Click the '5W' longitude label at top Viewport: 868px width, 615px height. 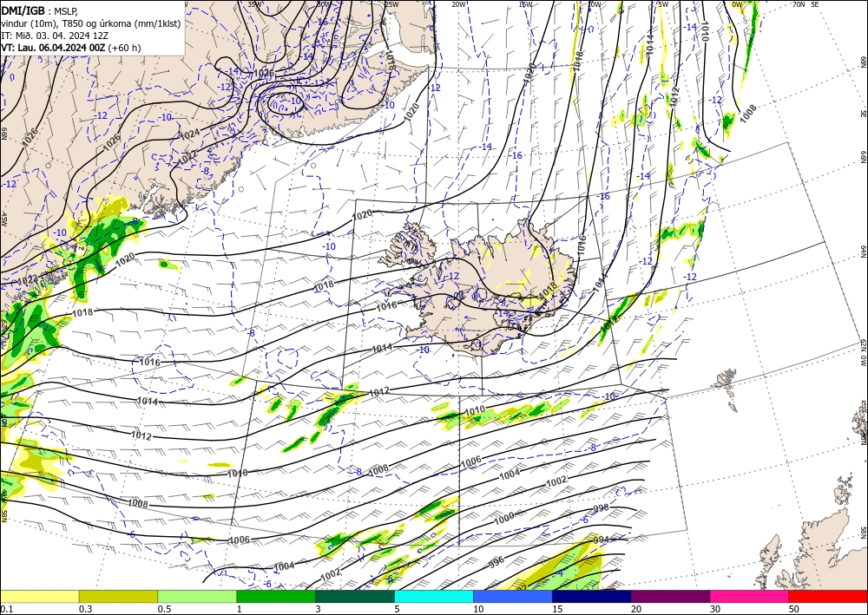[x=664, y=4]
